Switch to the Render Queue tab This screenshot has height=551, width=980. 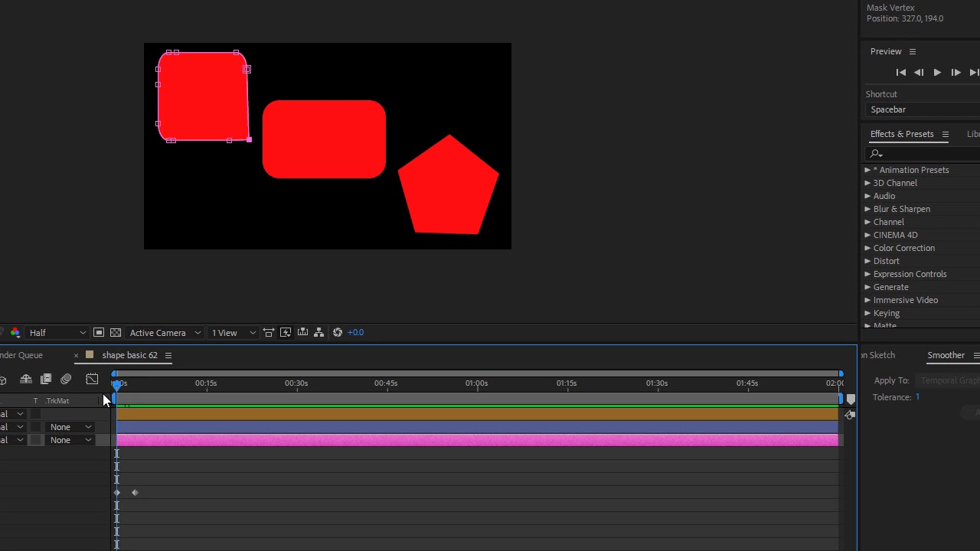click(x=21, y=355)
